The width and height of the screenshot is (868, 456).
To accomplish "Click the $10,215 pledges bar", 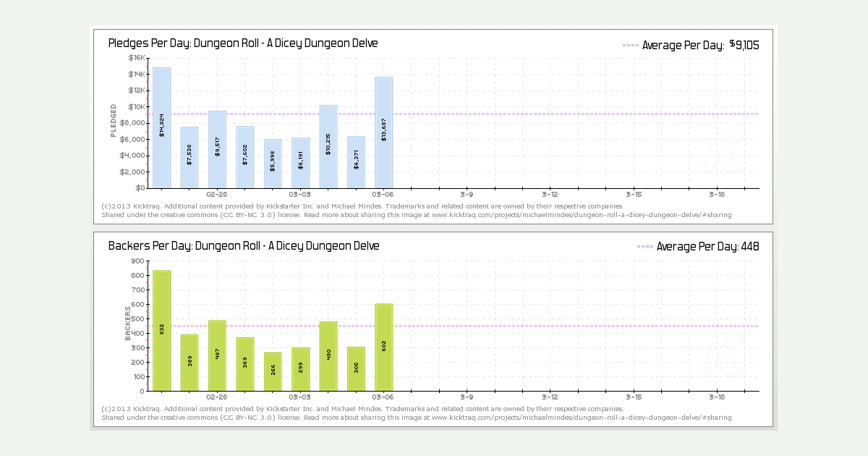I will (x=328, y=146).
